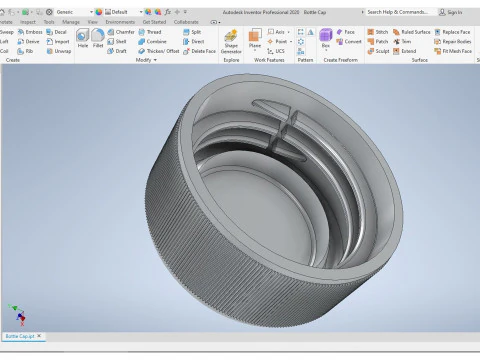Screen dimensions: 480x360
Task: Select the Thread tool
Action: click(150, 32)
